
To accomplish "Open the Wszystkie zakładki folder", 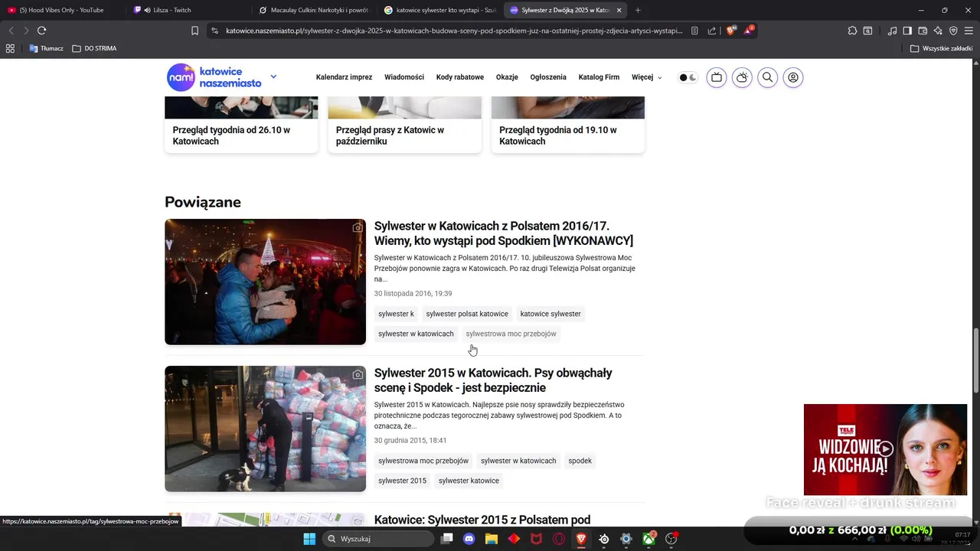I will [x=941, y=48].
